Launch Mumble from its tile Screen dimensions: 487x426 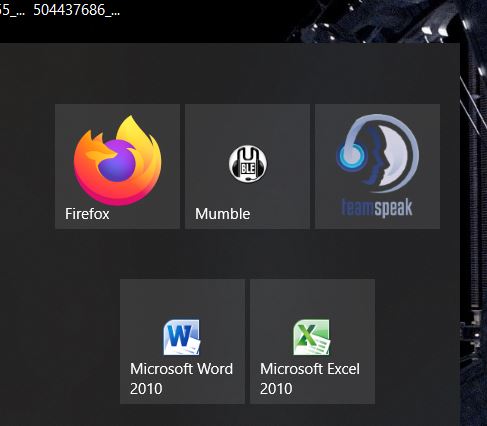pyautogui.click(x=247, y=166)
